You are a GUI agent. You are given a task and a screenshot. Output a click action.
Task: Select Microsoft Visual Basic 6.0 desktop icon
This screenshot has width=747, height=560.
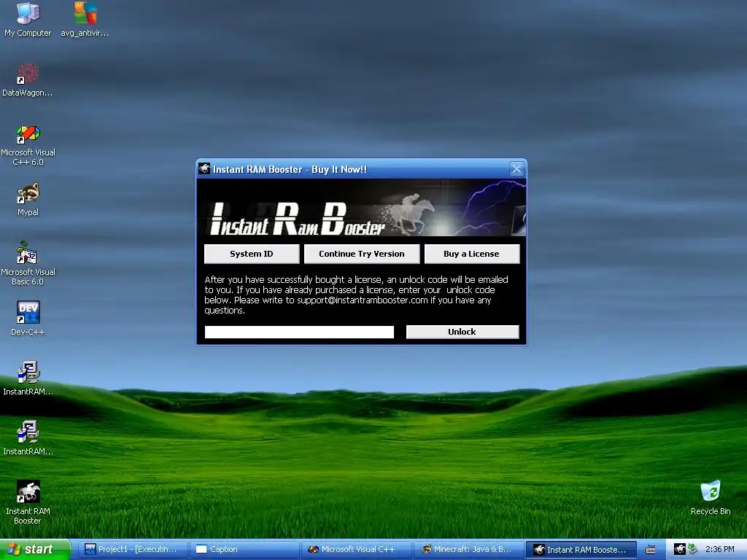[28, 263]
